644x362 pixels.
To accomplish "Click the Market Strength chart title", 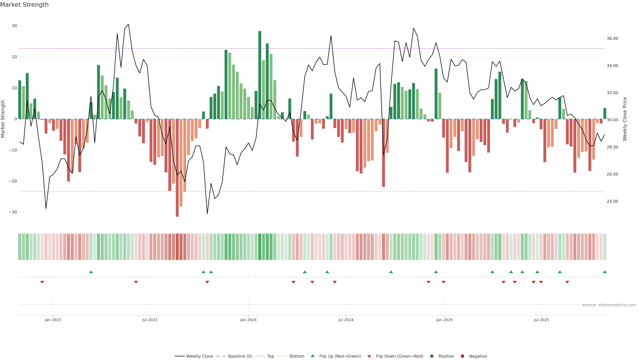I will point(24,5).
